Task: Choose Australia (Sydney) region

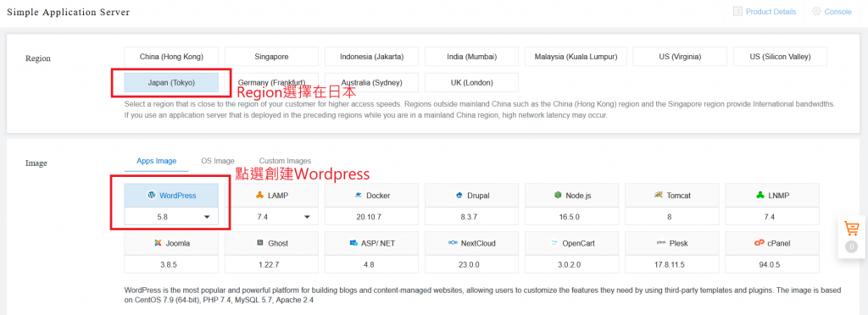Action: [371, 83]
